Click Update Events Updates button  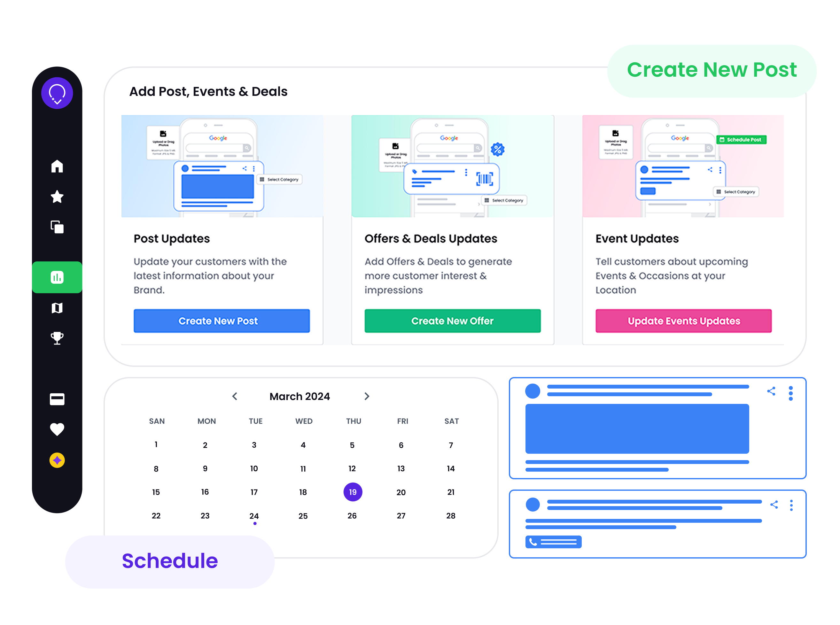coord(683,320)
